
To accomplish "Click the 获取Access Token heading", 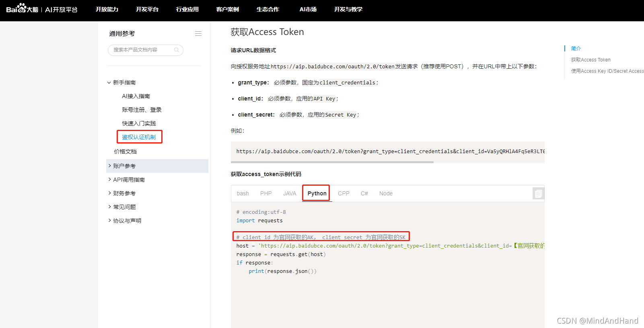I will [x=267, y=32].
